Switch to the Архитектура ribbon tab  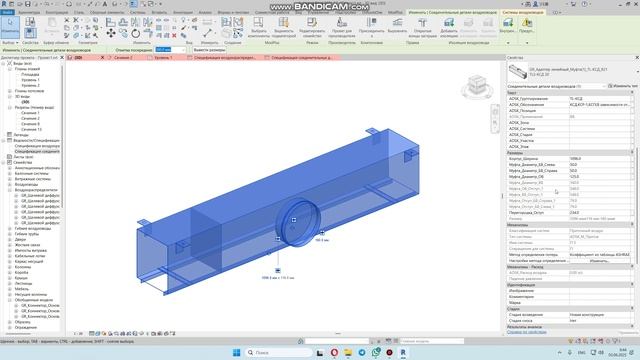click(x=29, y=13)
